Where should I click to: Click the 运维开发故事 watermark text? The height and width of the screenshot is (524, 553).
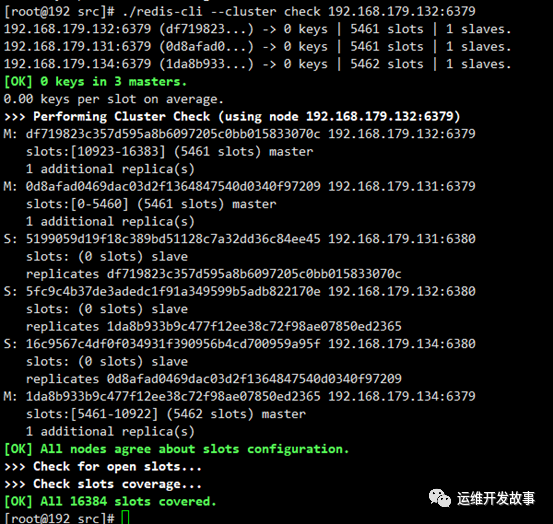pyautogui.click(x=496, y=498)
